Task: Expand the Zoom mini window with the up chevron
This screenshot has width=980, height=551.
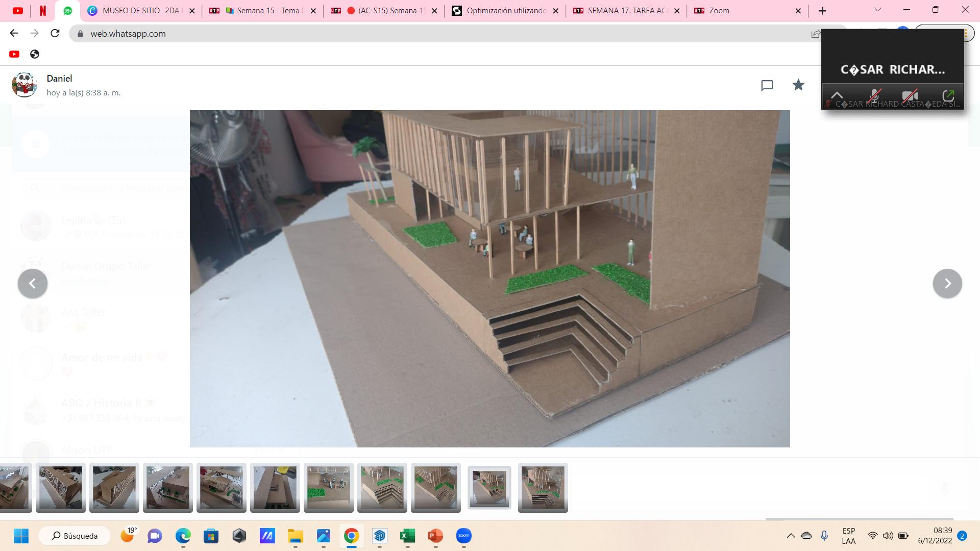Action: click(837, 95)
